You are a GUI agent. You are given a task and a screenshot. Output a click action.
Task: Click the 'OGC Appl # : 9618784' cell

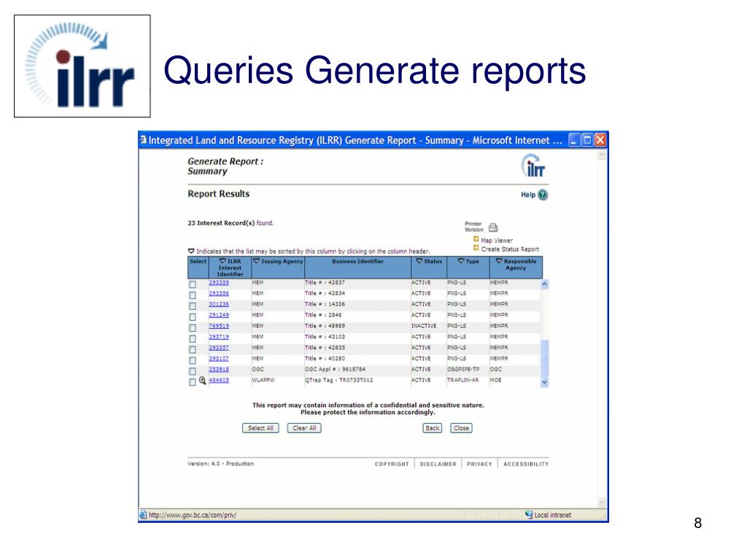(336, 369)
